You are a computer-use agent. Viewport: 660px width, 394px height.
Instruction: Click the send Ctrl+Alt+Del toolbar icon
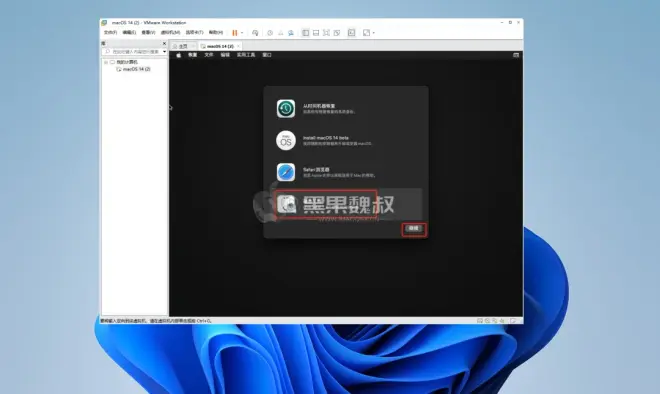[255, 33]
